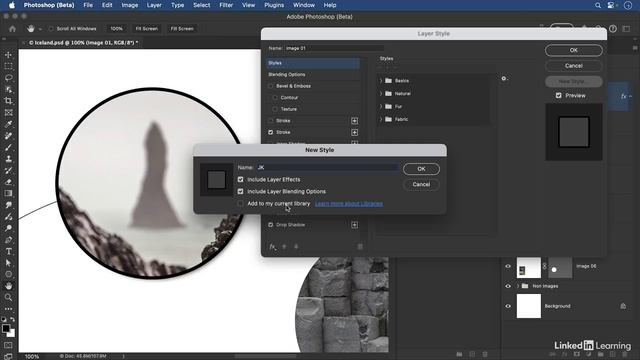Hide the image 06 layer
Viewport: 640px width, 360px height.
(x=508, y=266)
